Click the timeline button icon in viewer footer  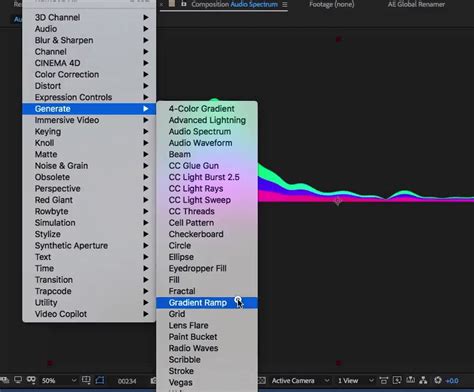411,380
